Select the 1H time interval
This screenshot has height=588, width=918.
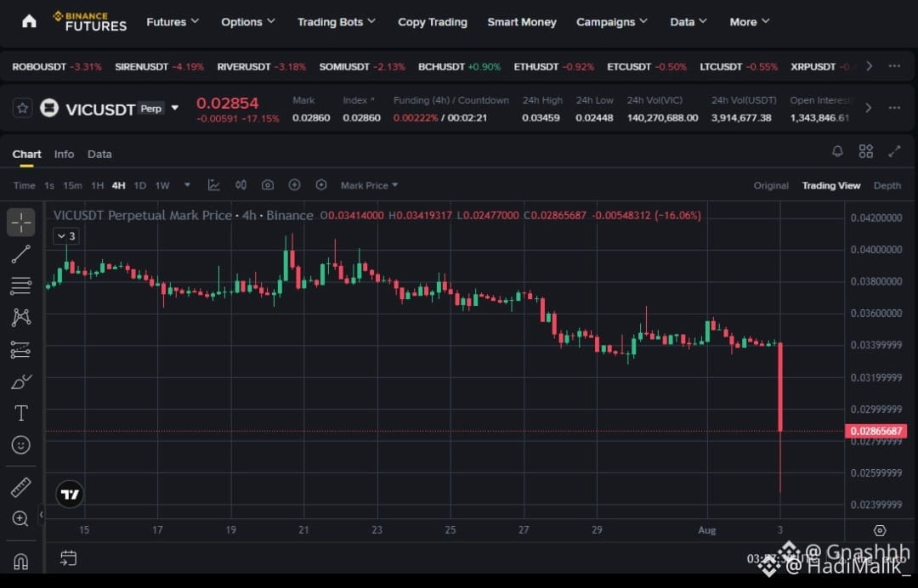coord(97,185)
